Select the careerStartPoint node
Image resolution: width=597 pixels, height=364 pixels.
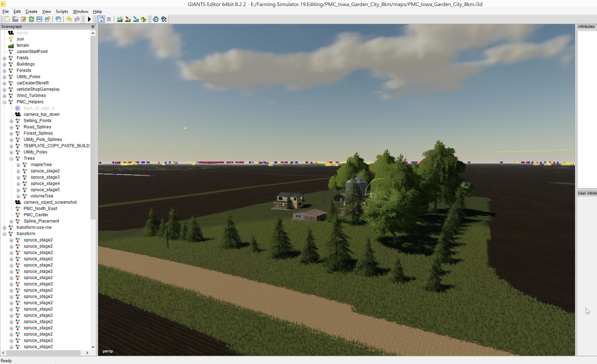[32, 52]
